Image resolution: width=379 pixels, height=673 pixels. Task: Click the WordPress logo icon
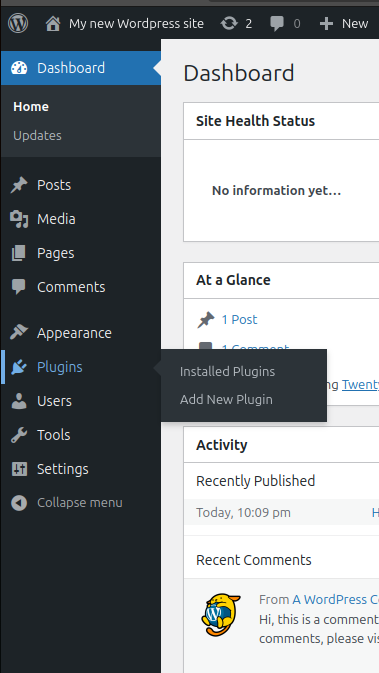(18, 23)
